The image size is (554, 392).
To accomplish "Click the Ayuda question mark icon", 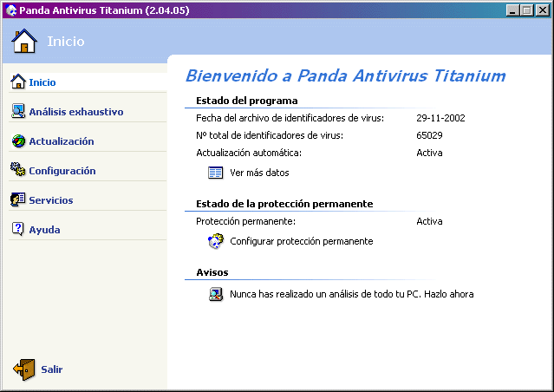I will 17,229.
